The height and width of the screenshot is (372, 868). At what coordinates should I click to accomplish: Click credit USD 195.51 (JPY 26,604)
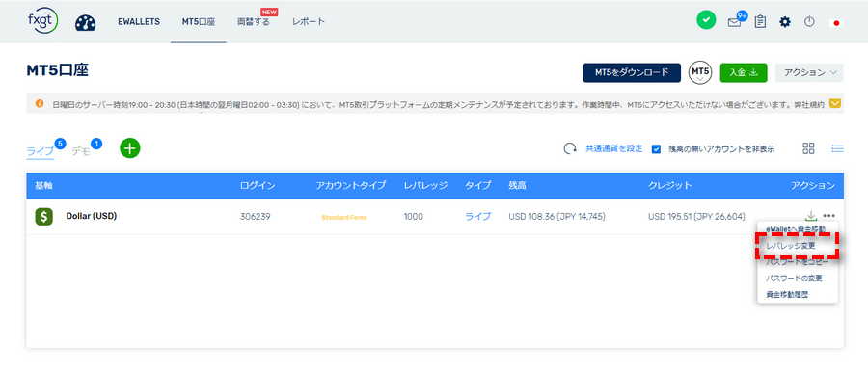click(696, 217)
